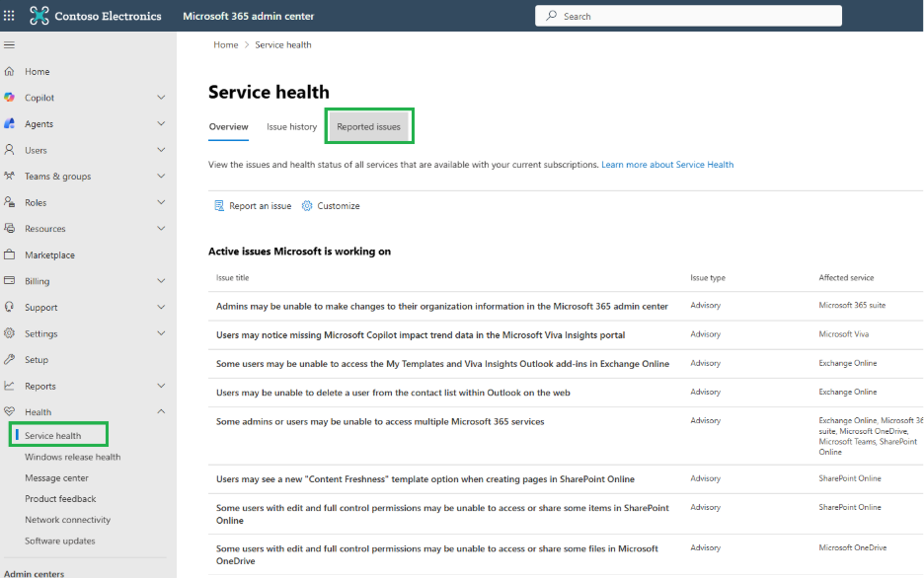Click the Copilot icon in sidebar
The width and height of the screenshot is (924, 578).
(10, 97)
